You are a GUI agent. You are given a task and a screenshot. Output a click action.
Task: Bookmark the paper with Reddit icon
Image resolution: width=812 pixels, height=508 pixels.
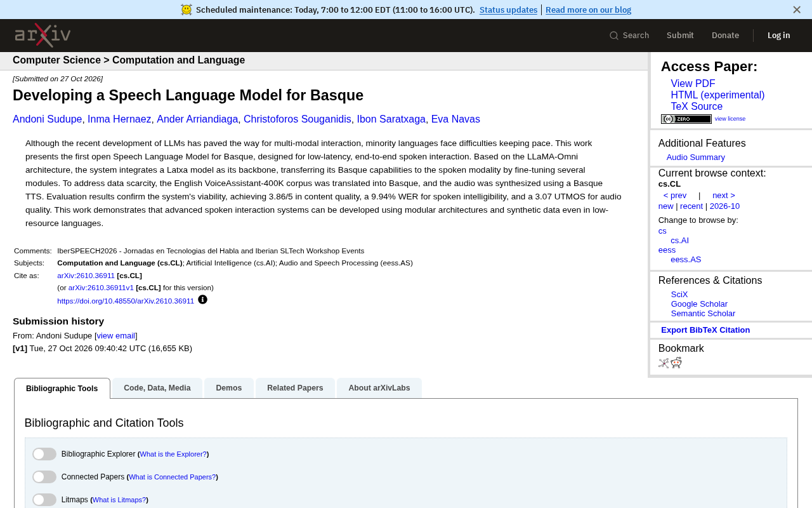[676, 363]
